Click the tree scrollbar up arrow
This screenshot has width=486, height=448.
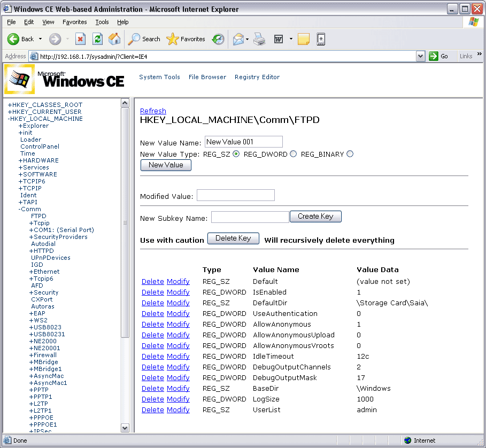pyautogui.click(x=125, y=103)
